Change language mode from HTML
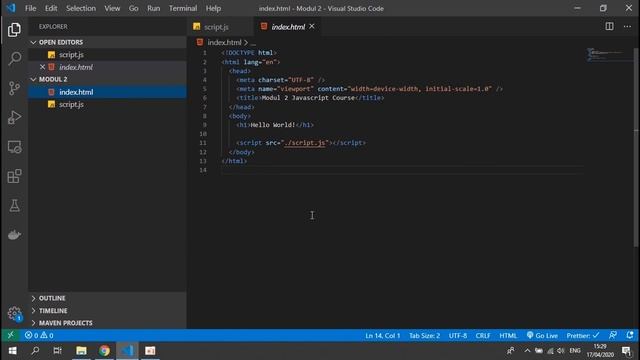The height and width of the screenshot is (360, 640). (x=508, y=336)
